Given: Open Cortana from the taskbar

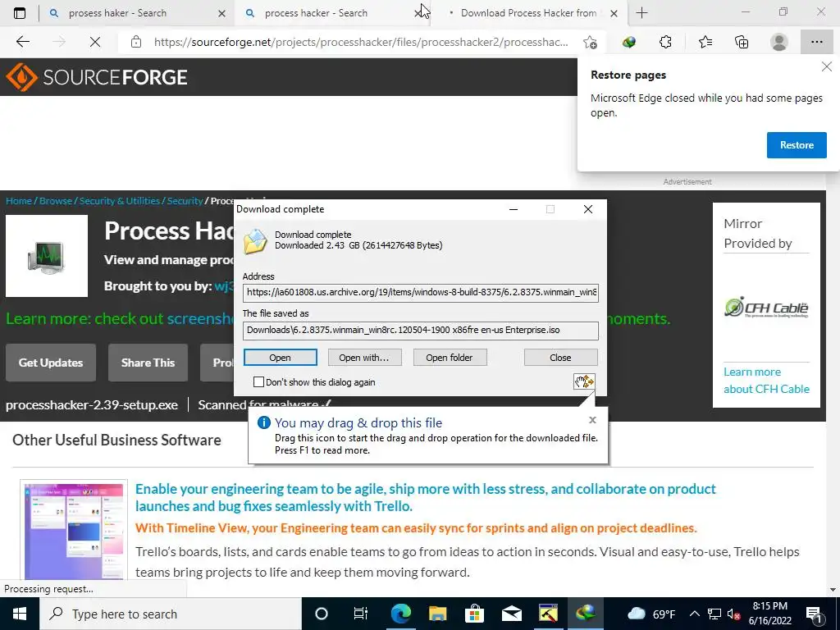Looking at the screenshot, I should pos(321,614).
